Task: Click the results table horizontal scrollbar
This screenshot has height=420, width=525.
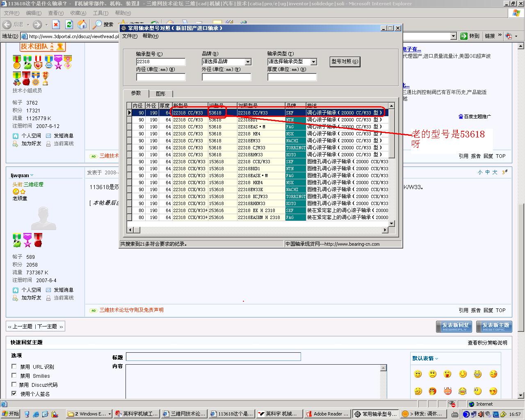Action: tap(258, 230)
